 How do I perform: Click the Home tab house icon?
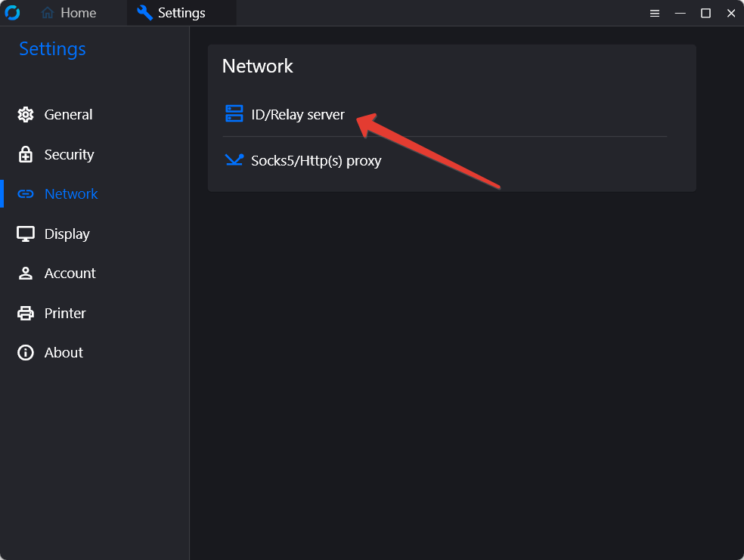48,13
